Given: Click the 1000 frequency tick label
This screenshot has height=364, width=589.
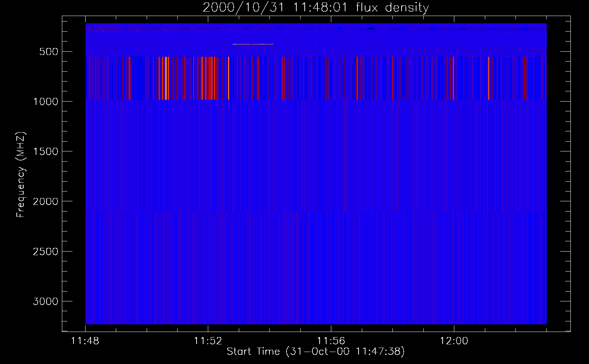Looking at the screenshot, I should (46, 102).
